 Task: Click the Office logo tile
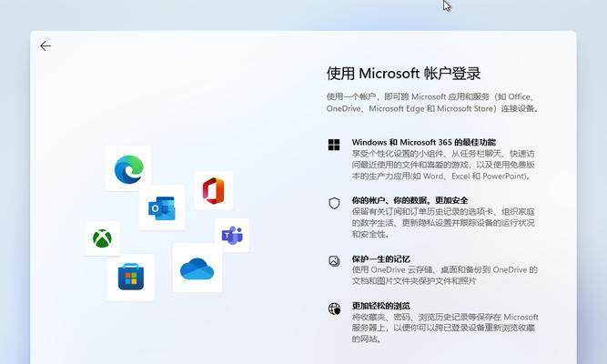coord(213,190)
